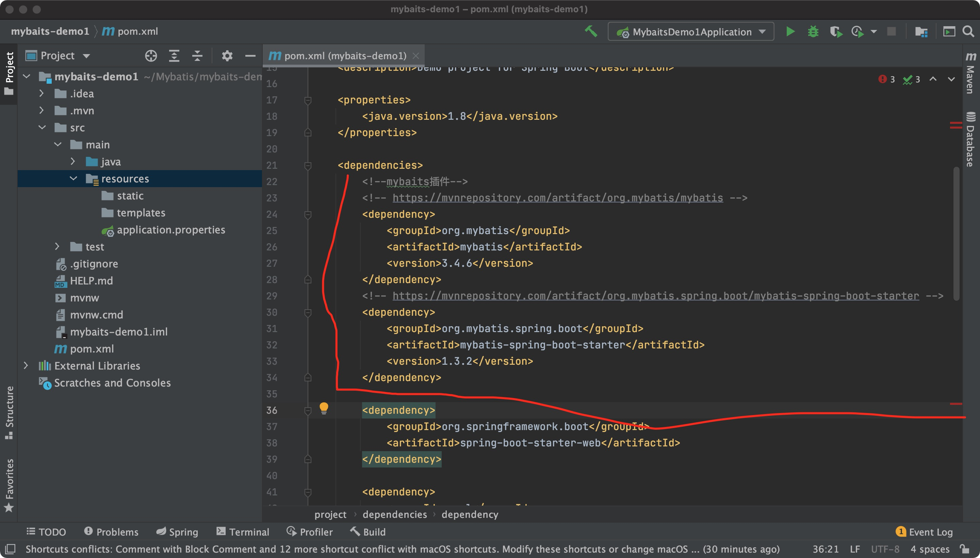Screen dimensions: 980x558
Task: Close the pom.xml editor tab
Action: coord(415,56)
